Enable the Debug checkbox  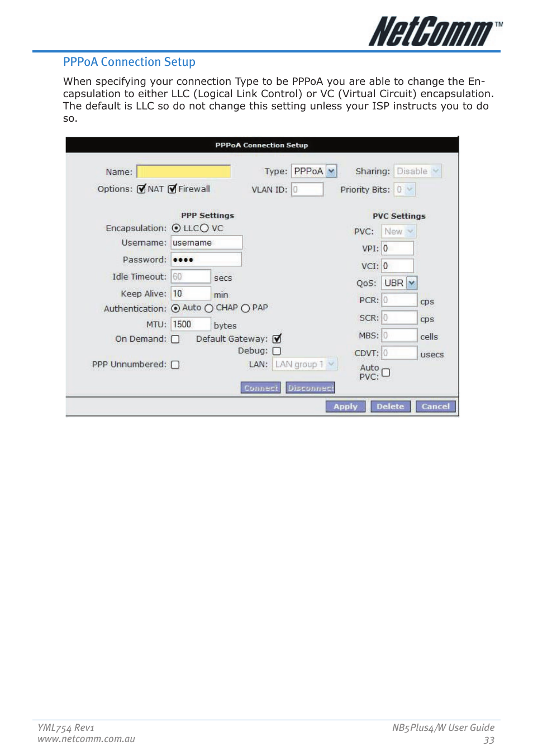coord(277,351)
